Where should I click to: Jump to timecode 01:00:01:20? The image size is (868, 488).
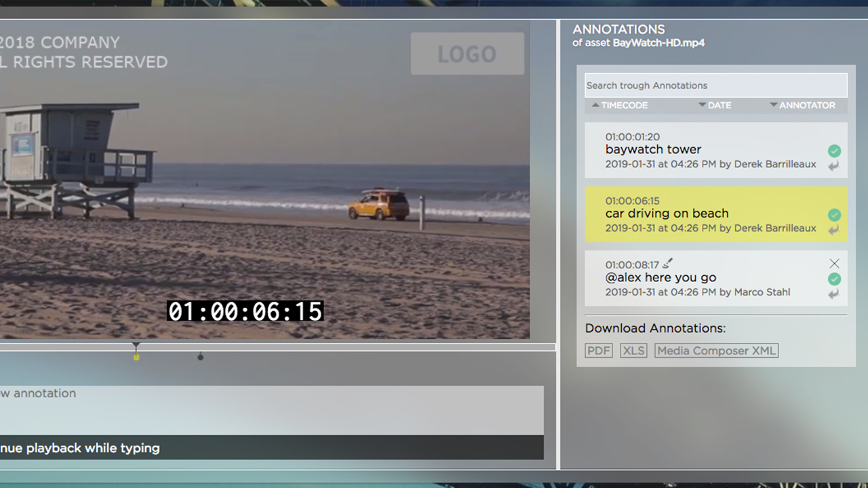pos(632,137)
